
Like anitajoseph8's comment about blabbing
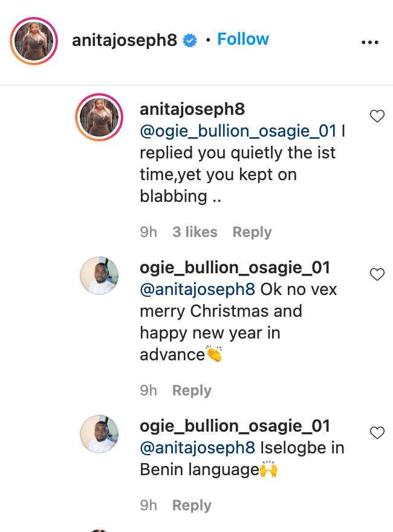[377, 116]
